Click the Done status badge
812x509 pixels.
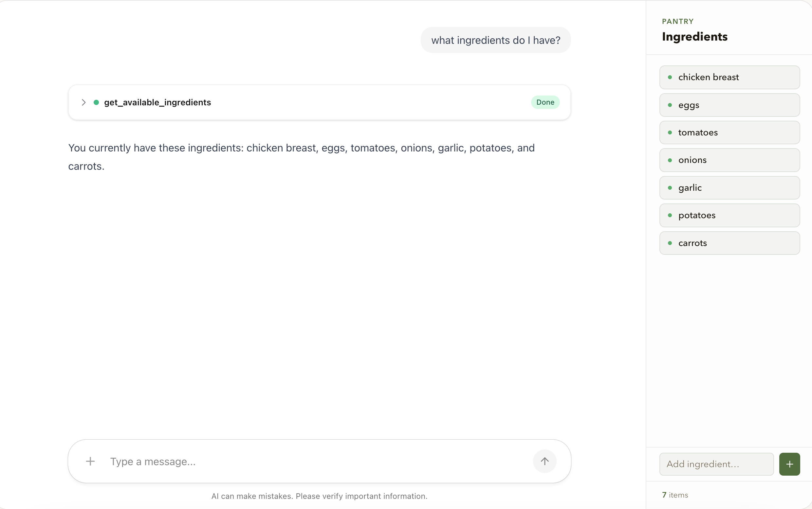(x=545, y=102)
